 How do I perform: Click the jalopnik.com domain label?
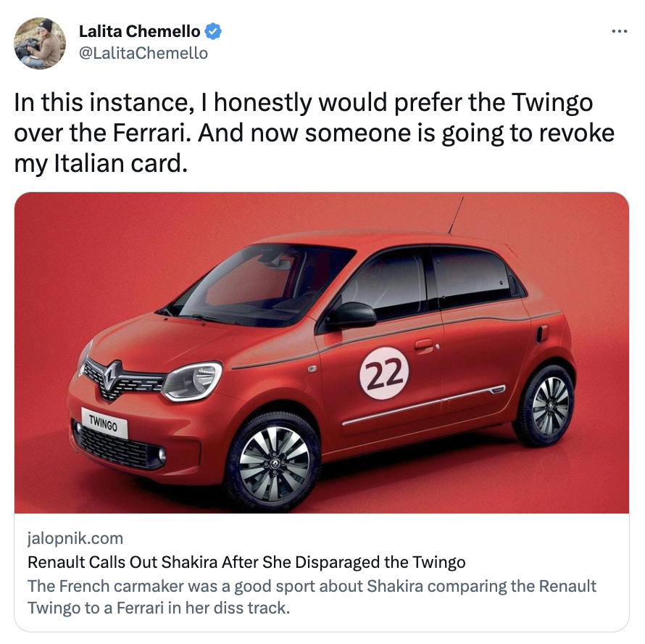pos(75,538)
